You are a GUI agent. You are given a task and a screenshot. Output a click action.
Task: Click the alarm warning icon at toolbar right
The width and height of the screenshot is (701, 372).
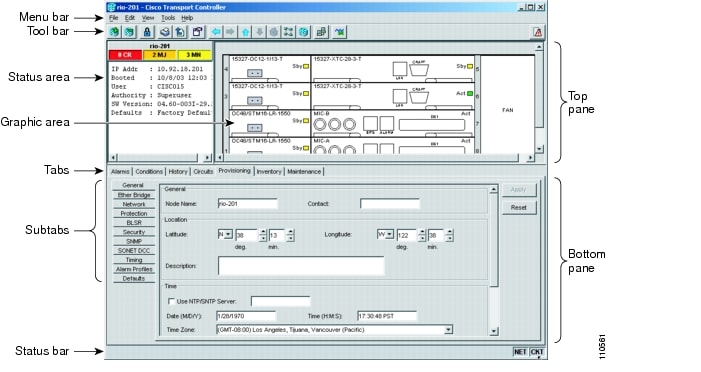pyautogui.click(x=538, y=32)
